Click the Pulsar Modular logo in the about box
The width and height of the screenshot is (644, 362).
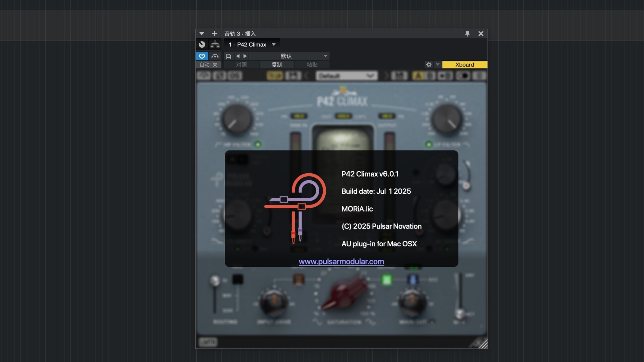pos(295,208)
